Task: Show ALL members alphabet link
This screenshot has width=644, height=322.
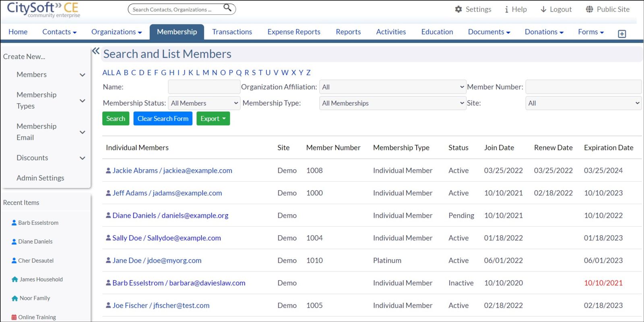Action: pyautogui.click(x=108, y=73)
